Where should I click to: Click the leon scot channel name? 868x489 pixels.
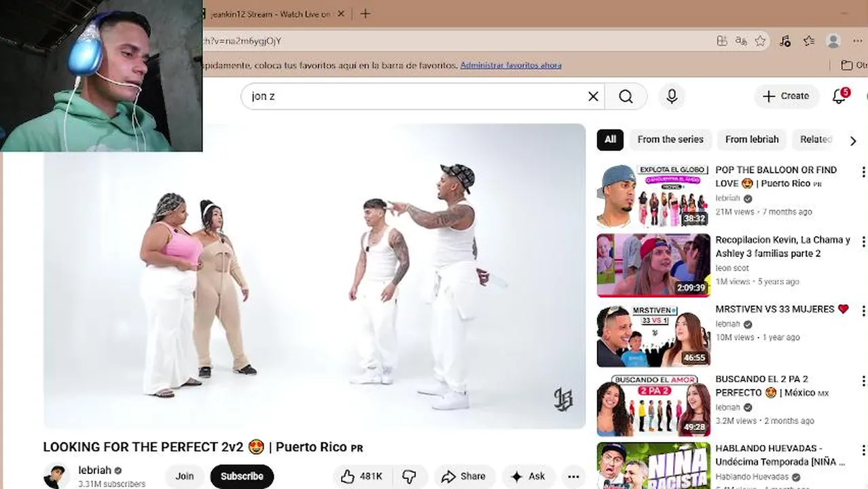pos(732,268)
